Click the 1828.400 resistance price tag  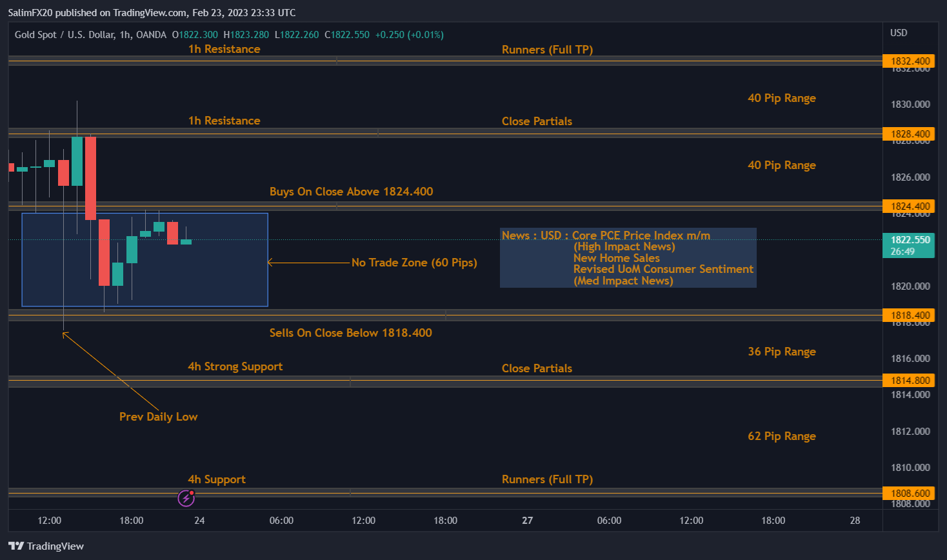point(910,134)
